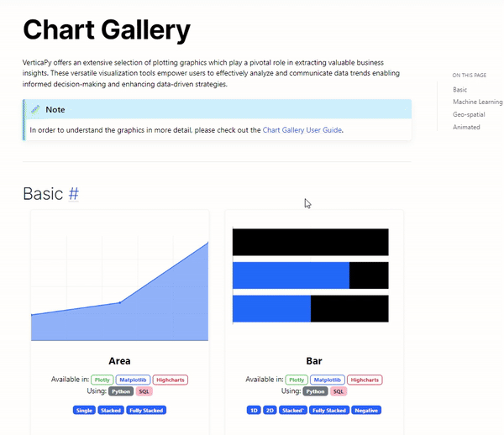Click the Python badge under Area
This screenshot has height=435, width=504.
click(121, 391)
